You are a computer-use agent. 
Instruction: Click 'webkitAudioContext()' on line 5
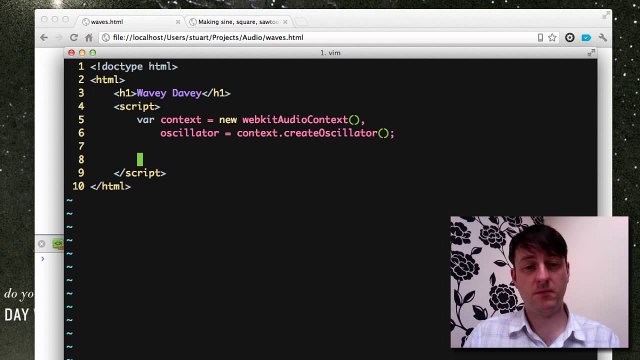point(301,120)
